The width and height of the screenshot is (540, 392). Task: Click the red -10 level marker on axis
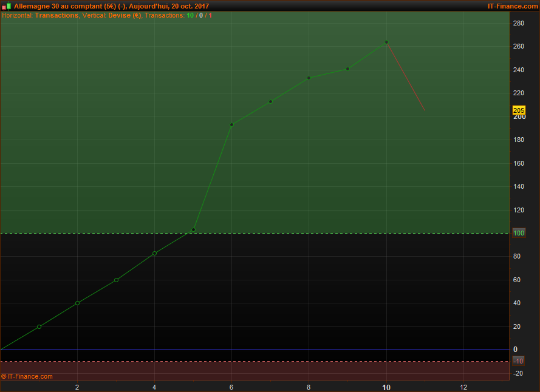pyautogui.click(x=518, y=361)
